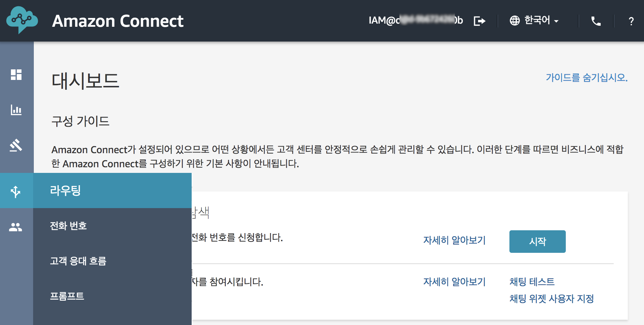Click the 대시보드 page heading

click(85, 81)
